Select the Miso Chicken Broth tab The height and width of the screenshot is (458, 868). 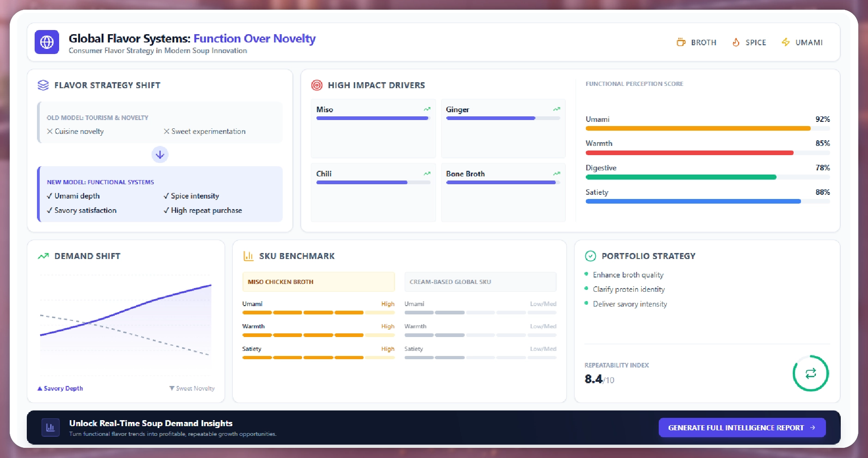coord(318,282)
